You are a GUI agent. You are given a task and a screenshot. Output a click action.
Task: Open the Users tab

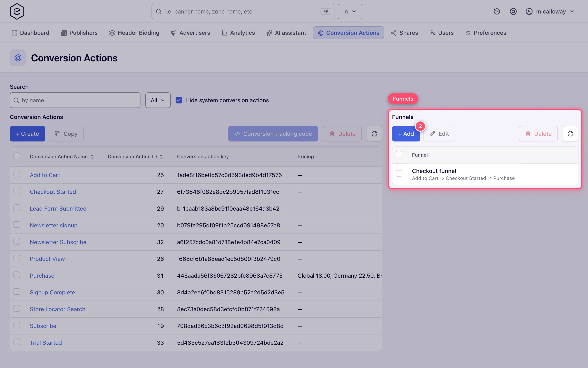click(x=441, y=33)
